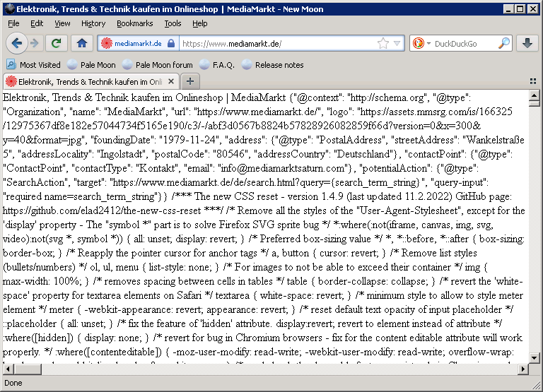Viewport: 543px width, 392px height.
Task: Click the vertical scrollbar up arrow
Action: click(x=534, y=95)
